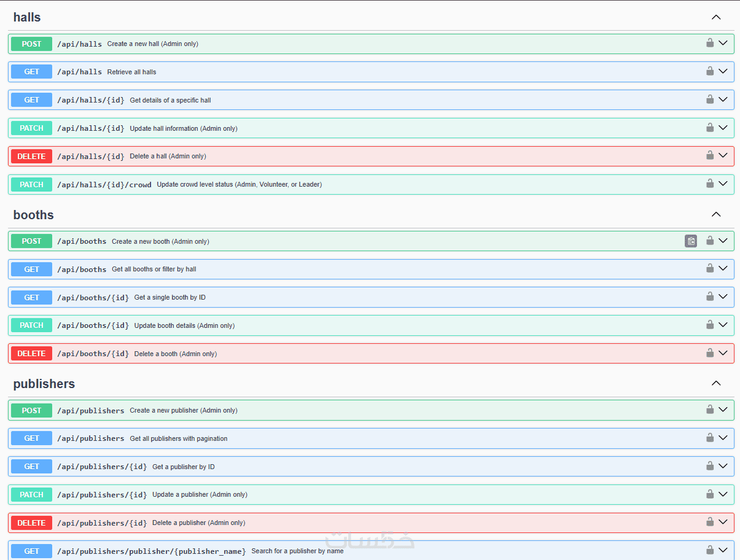Image resolution: width=740 pixels, height=560 pixels.
Task: Click lock icon on Delete a publisher row
Action: [710, 522]
